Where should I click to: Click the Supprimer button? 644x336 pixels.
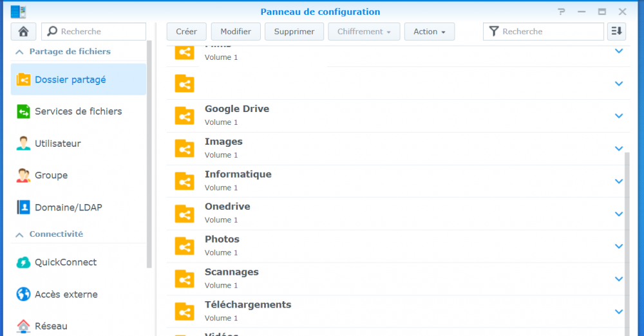click(x=294, y=32)
